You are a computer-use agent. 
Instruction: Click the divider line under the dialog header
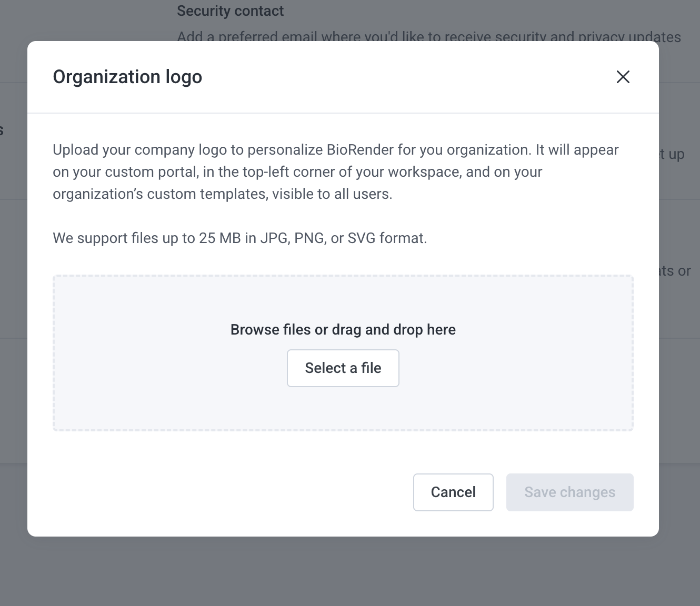pyautogui.click(x=343, y=113)
